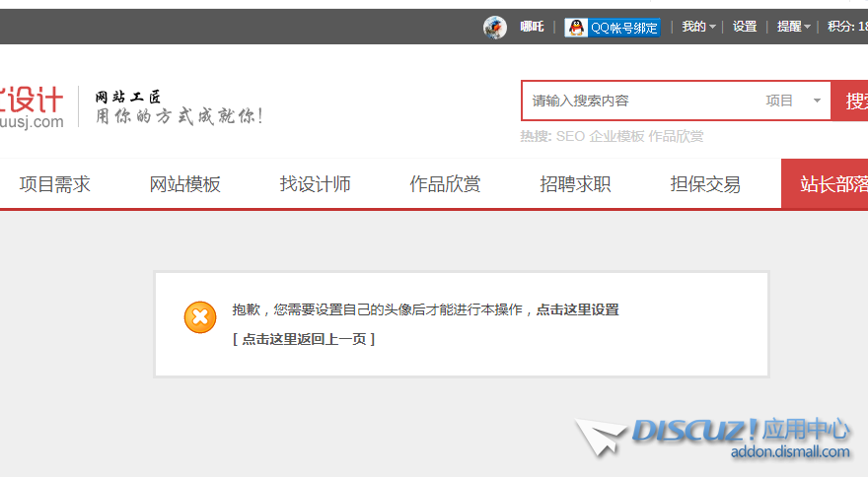Expand the 我的 dropdown menu
The width and height of the screenshot is (868, 477).
698,27
